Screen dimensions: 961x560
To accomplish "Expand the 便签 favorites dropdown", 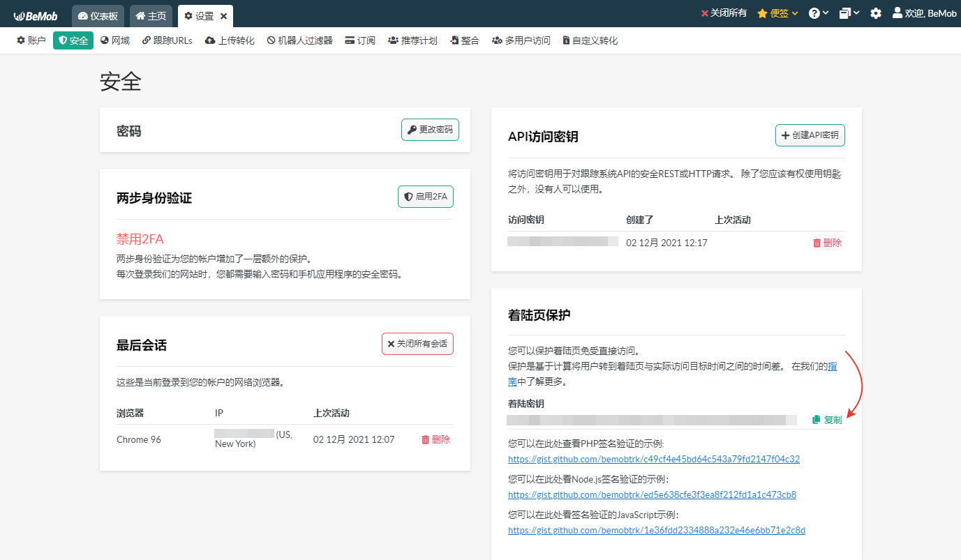I will 777,13.
